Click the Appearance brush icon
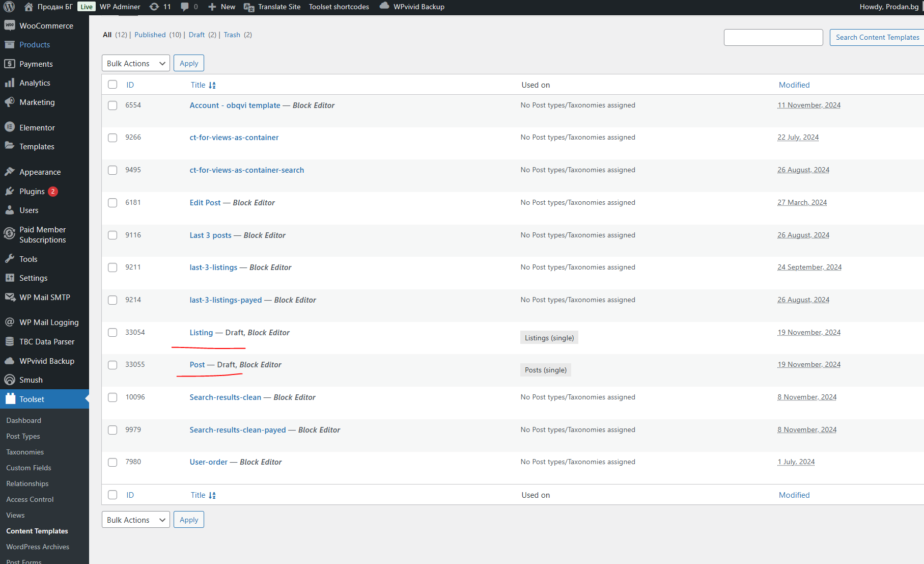The image size is (924, 564). point(10,172)
